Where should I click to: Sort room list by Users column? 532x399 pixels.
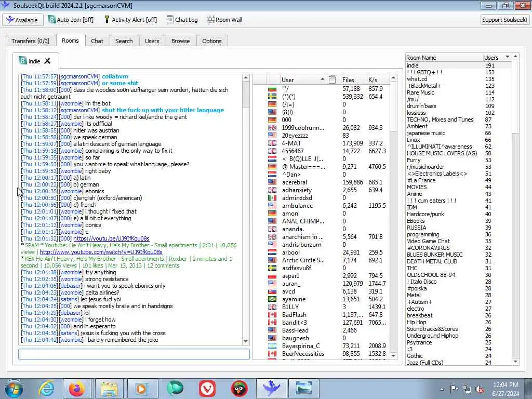[497, 57]
